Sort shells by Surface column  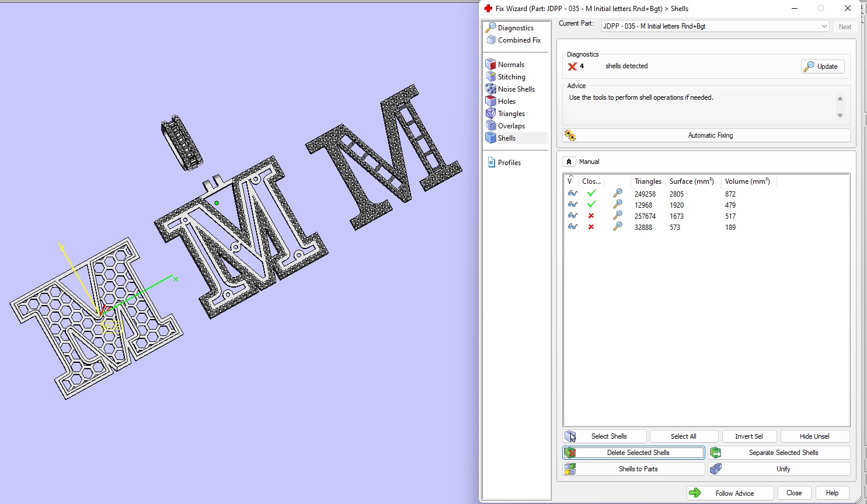click(x=692, y=181)
